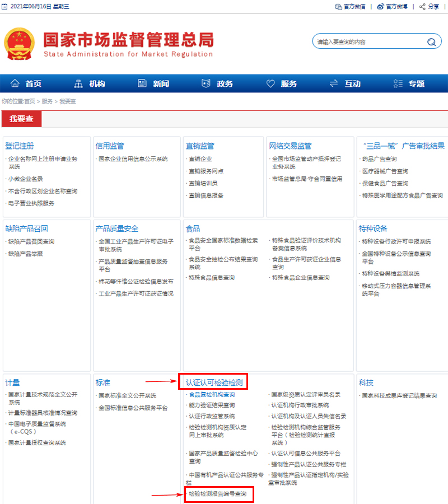The width and height of the screenshot is (448, 504).
Task: Open the official Weibo icon link
Action: point(381,7)
